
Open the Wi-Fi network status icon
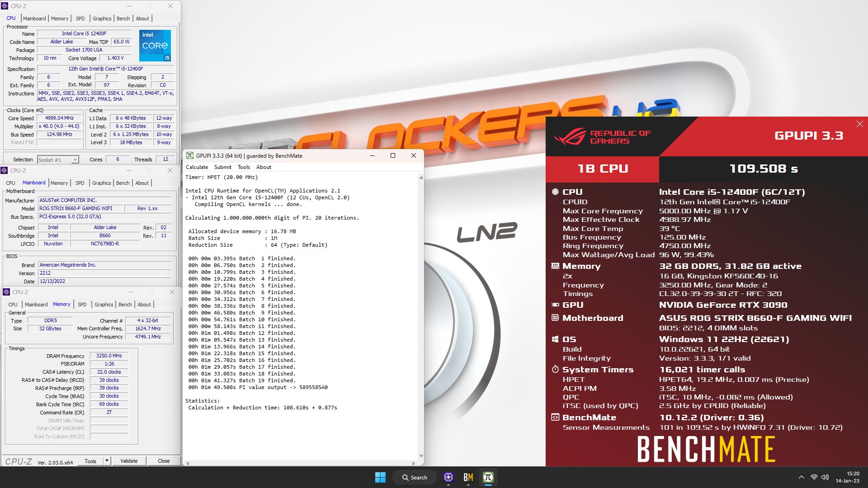(814, 477)
